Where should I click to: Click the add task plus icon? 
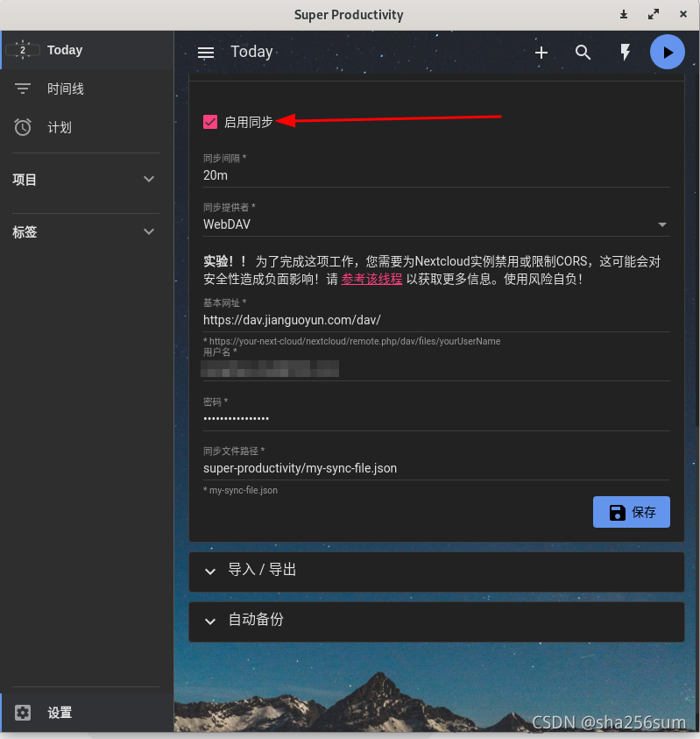(x=541, y=53)
